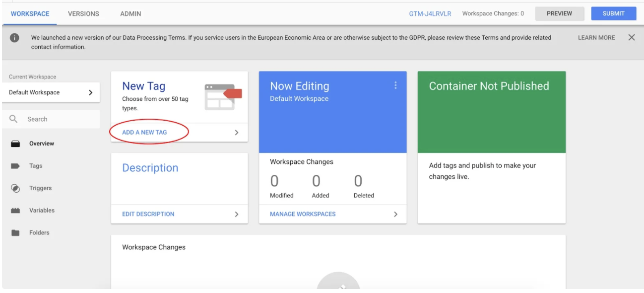
Task: Click the chevron beside ADD A NEW TAG
Action: [237, 133]
